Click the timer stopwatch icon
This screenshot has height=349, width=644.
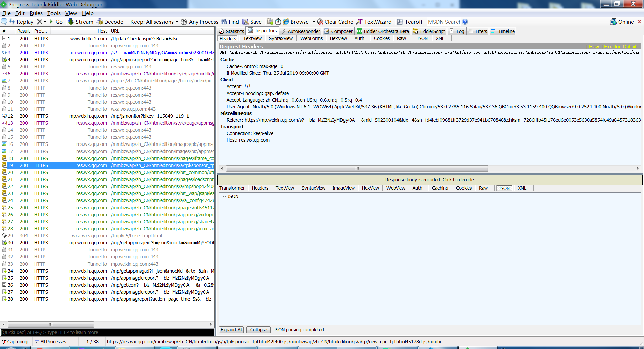click(278, 22)
